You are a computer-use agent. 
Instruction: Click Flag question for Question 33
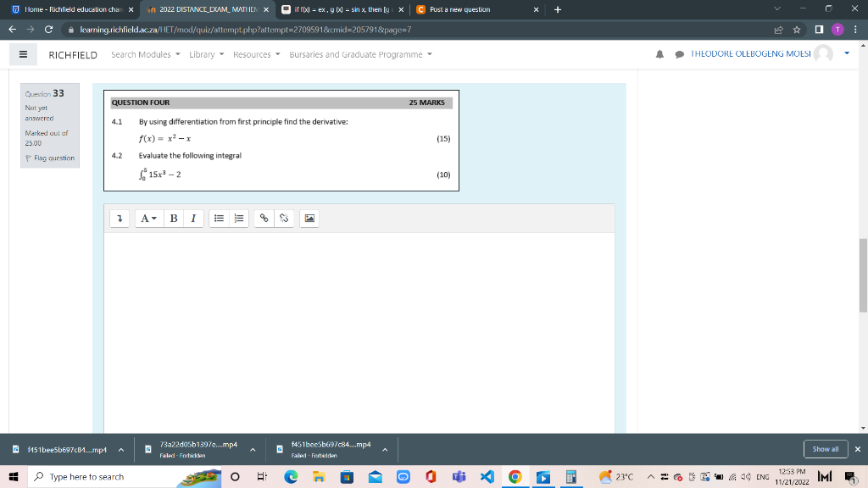point(50,158)
